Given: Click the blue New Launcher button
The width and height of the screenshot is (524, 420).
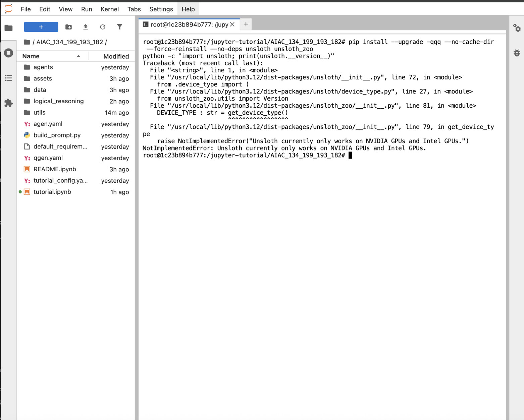Looking at the screenshot, I should [x=41, y=27].
